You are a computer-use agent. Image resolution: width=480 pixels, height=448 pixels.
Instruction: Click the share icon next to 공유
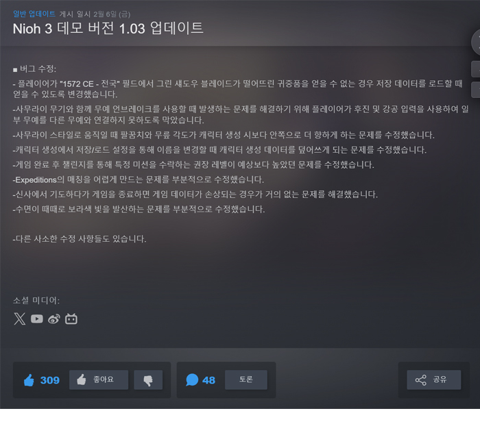pyautogui.click(x=420, y=379)
